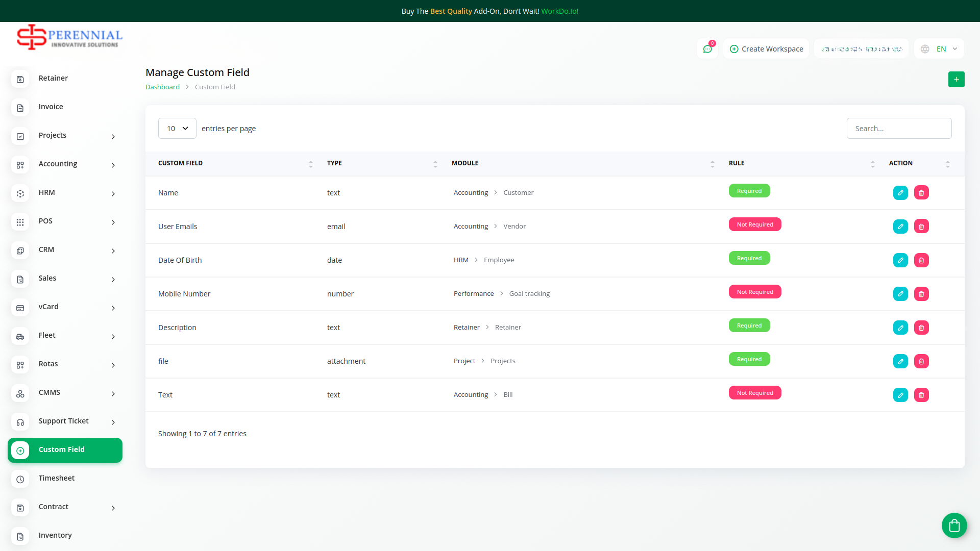This screenshot has height=551, width=980.
Task: Click edit icon for Name row
Action: 900,193
